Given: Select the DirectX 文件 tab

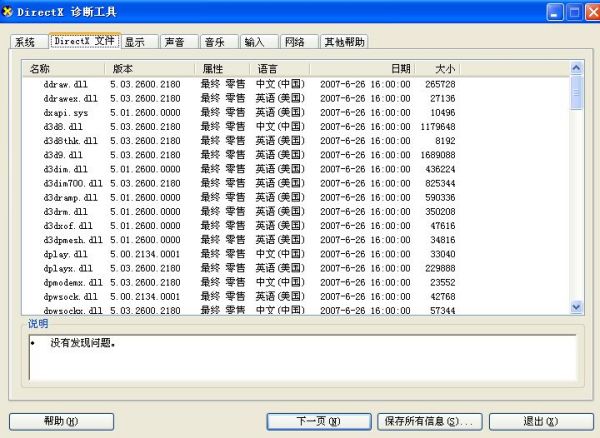Looking at the screenshot, I should (x=85, y=41).
